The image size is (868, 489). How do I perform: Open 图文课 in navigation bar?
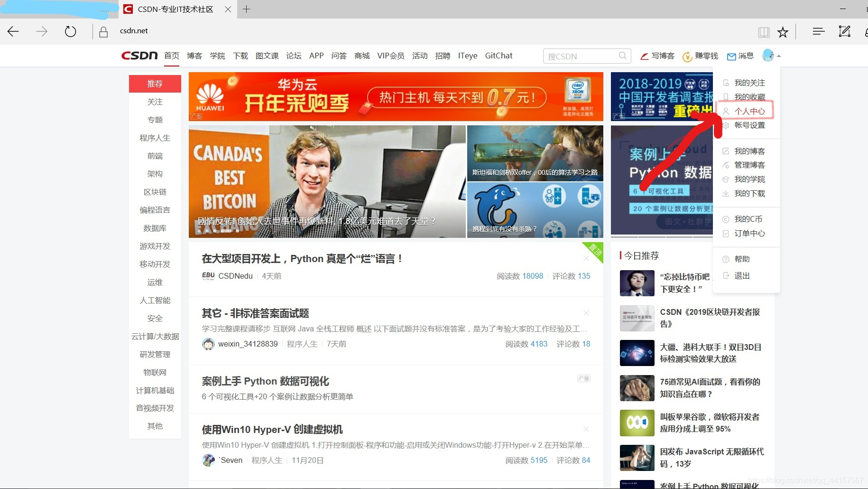tap(267, 56)
